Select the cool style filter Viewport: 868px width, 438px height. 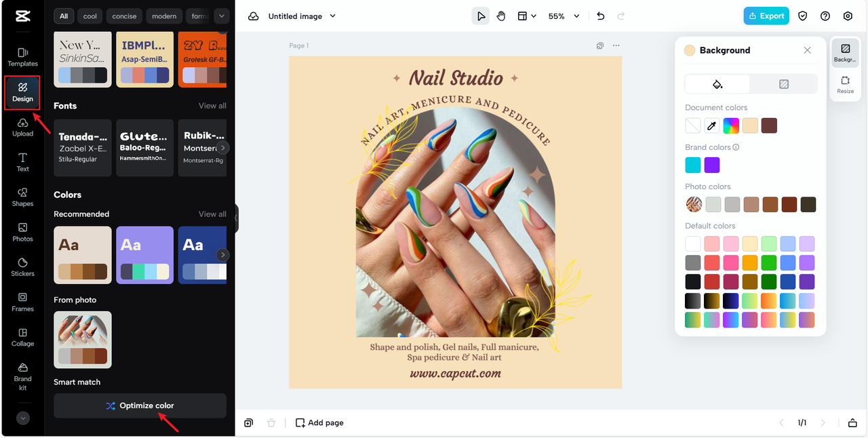pyautogui.click(x=91, y=16)
